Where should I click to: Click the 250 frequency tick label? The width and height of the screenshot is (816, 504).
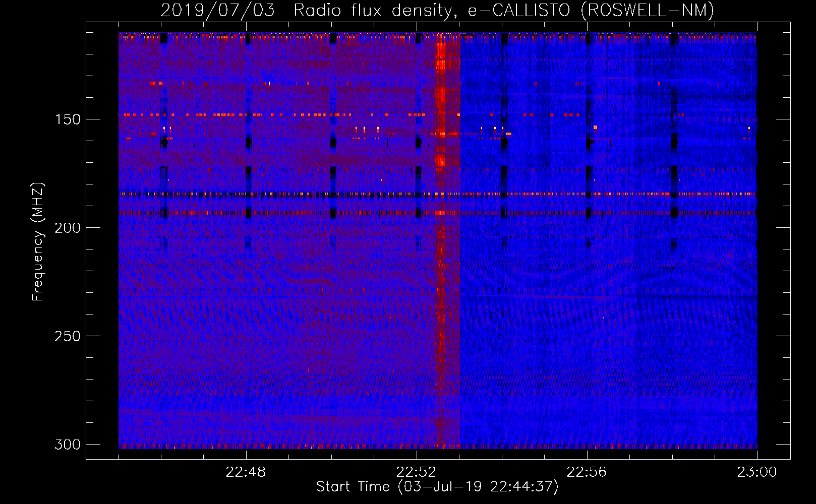[x=67, y=336]
